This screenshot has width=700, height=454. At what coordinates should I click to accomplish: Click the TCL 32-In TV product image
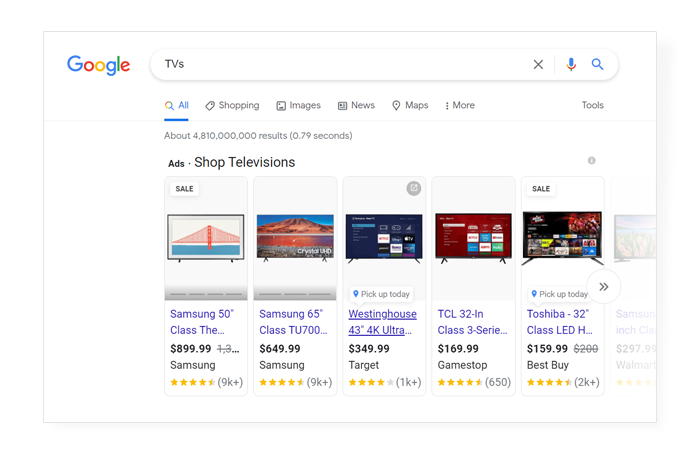click(473, 238)
